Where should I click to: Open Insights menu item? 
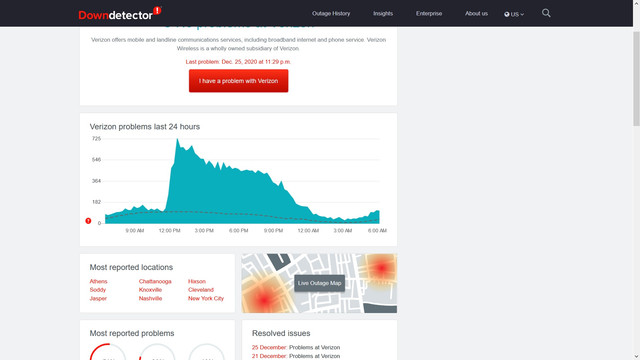383,13
